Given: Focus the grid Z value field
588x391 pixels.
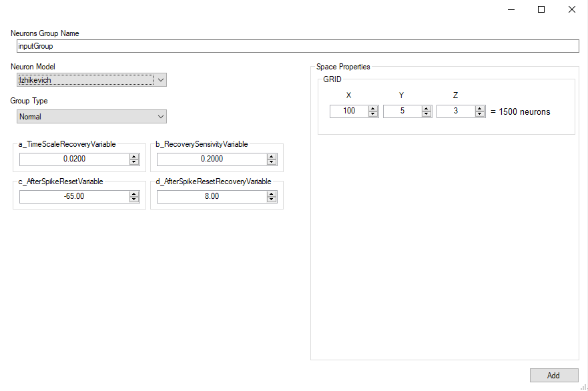Looking at the screenshot, I should click(456, 111).
